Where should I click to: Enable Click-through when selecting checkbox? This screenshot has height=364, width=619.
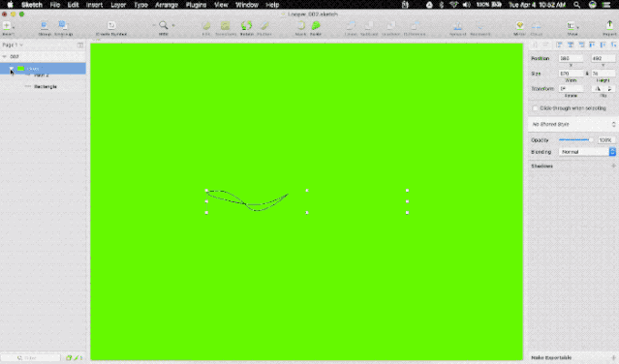point(536,108)
